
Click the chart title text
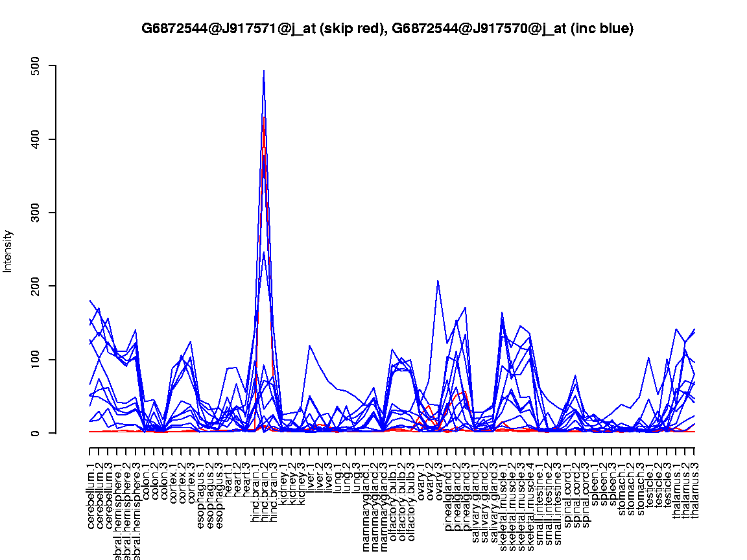pyautogui.click(x=387, y=29)
